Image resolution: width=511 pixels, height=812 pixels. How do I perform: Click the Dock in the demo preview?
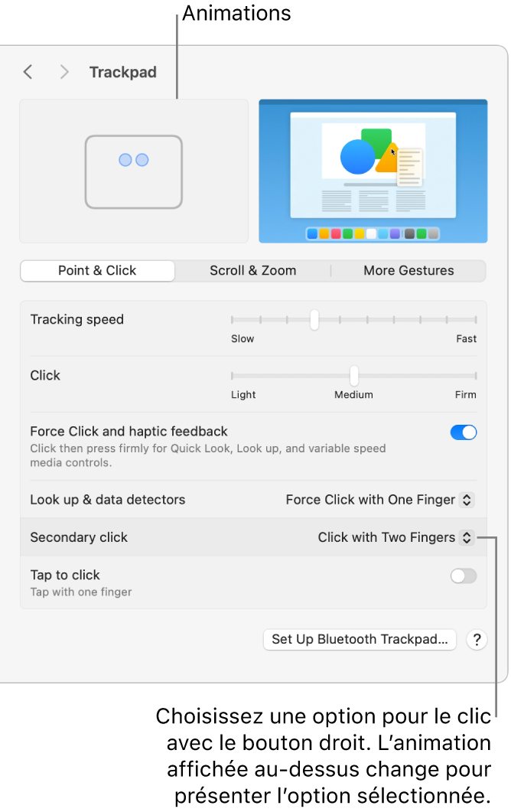click(373, 233)
